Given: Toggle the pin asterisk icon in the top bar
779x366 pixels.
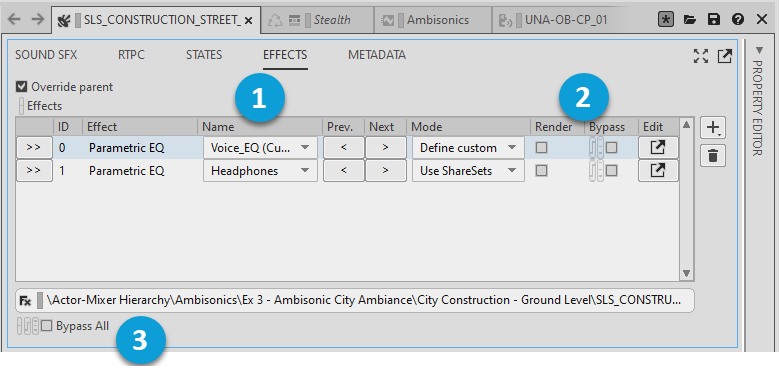Looking at the screenshot, I should (665, 20).
